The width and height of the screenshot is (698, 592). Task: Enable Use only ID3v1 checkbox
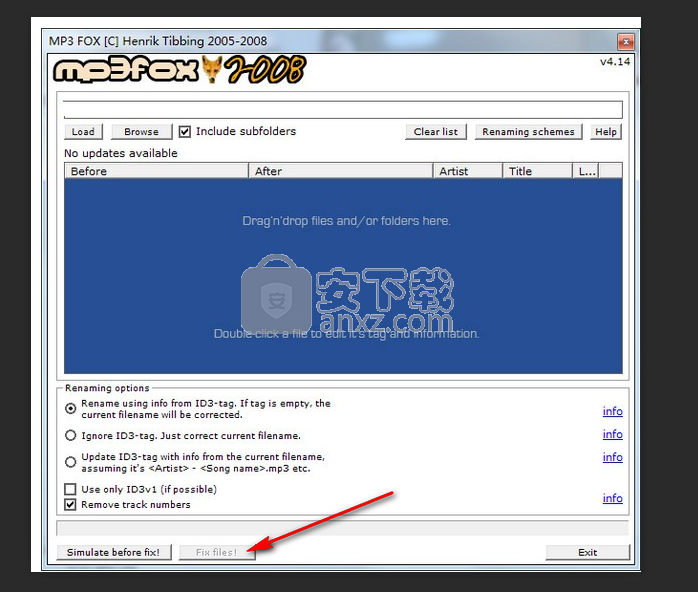(x=70, y=489)
